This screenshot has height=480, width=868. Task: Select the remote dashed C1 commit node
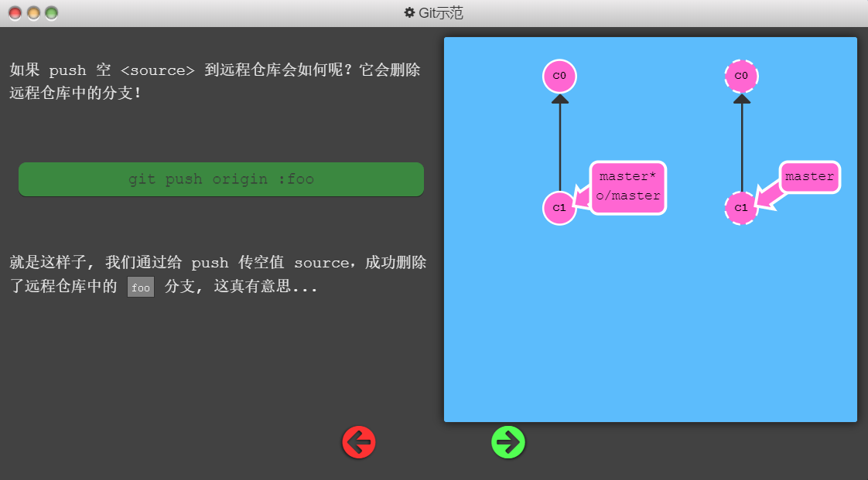click(741, 208)
